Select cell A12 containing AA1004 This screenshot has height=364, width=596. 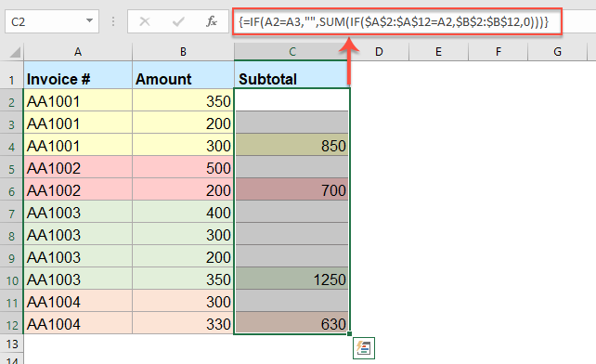[x=78, y=323]
